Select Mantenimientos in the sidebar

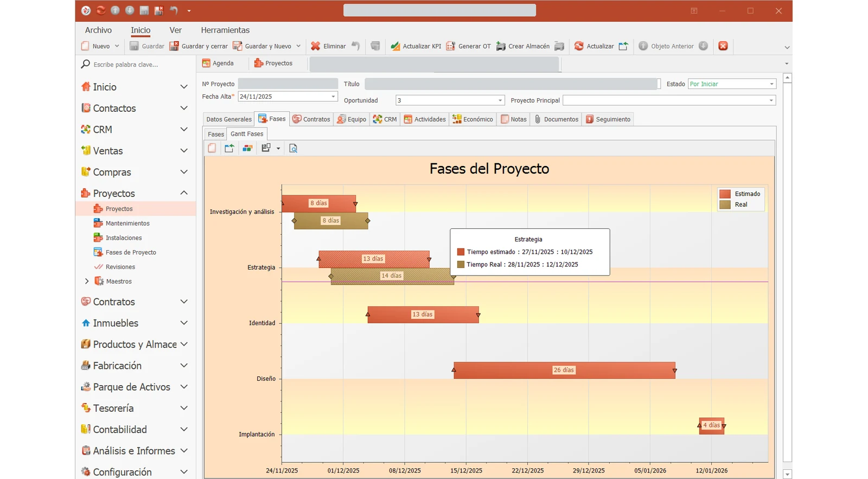127,223
